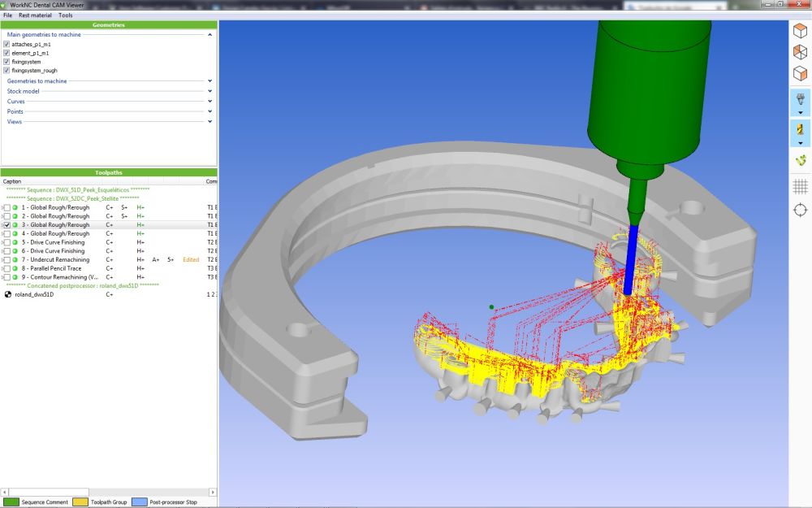Screen dimensions: 812x508
Task: Uncheck the element_p1_m1 geometry checkbox
Action: click(6, 53)
